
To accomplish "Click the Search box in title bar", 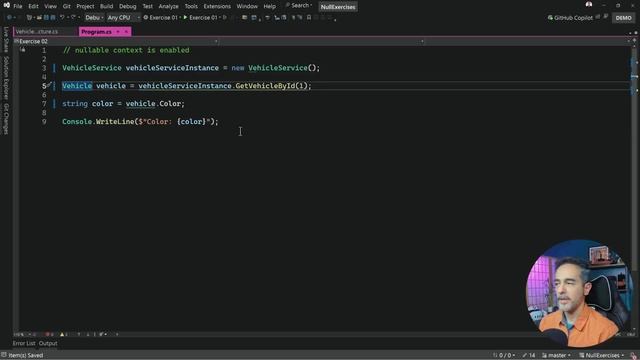I will (299, 5).
